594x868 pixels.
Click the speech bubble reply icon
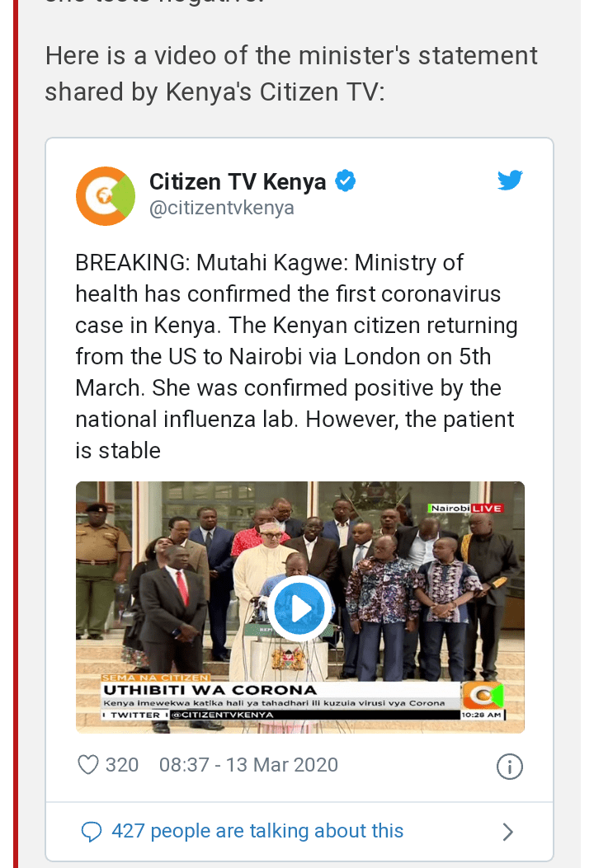click(x=92, y=832)
